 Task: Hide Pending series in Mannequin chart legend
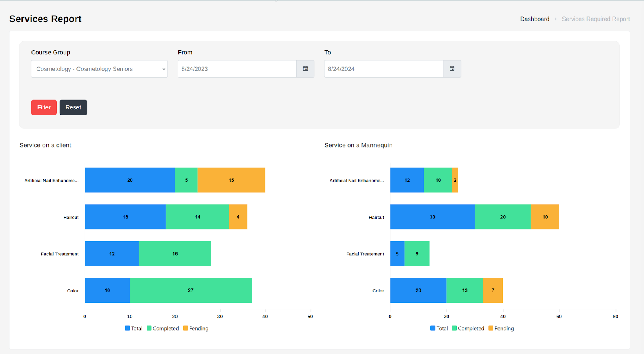[501, 328]
